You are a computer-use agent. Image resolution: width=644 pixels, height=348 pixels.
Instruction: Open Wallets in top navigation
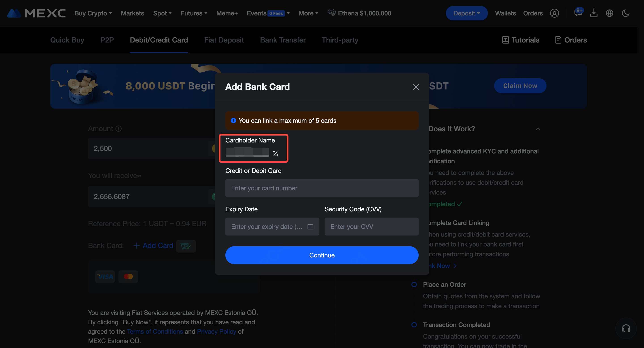(x=505, y=13)
